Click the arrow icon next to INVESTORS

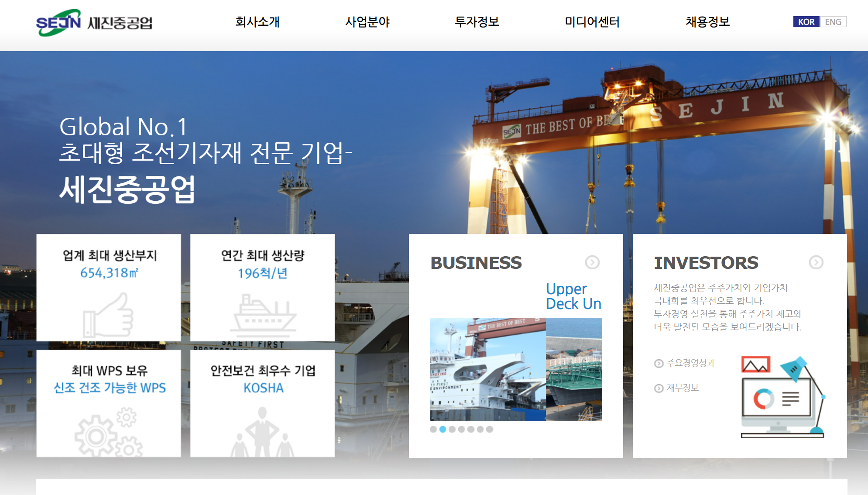[x=816, y=262]
